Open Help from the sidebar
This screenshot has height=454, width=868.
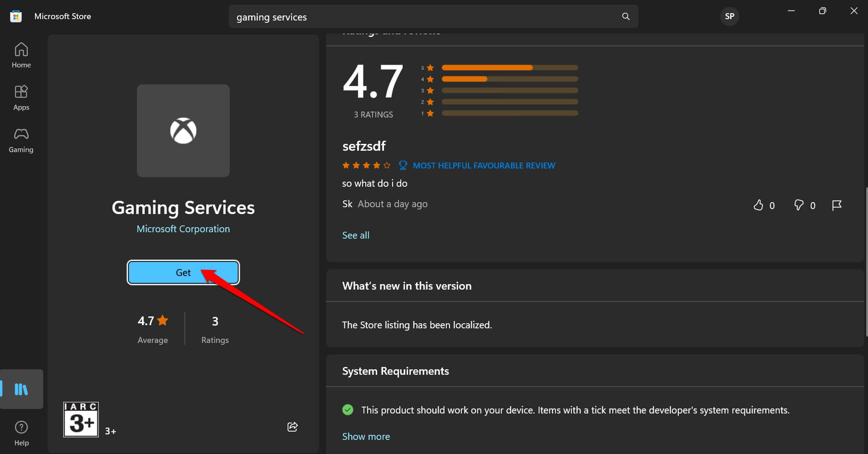tap(21, 433)
